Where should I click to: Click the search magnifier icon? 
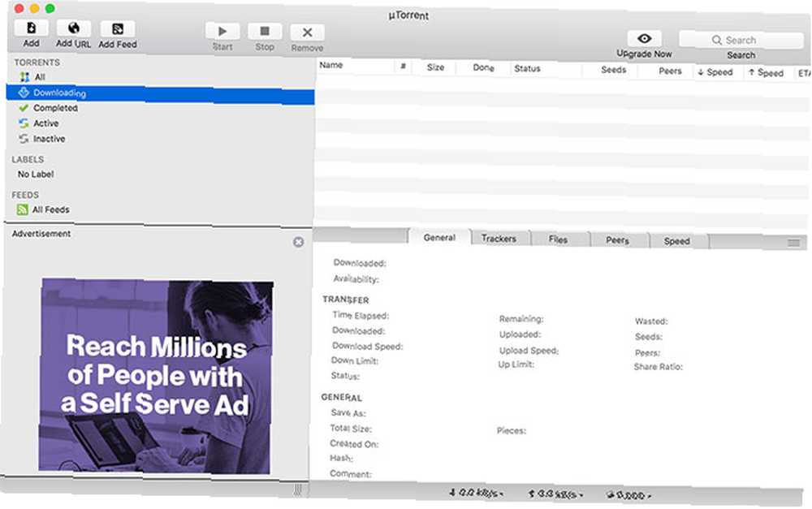[717, 40]
